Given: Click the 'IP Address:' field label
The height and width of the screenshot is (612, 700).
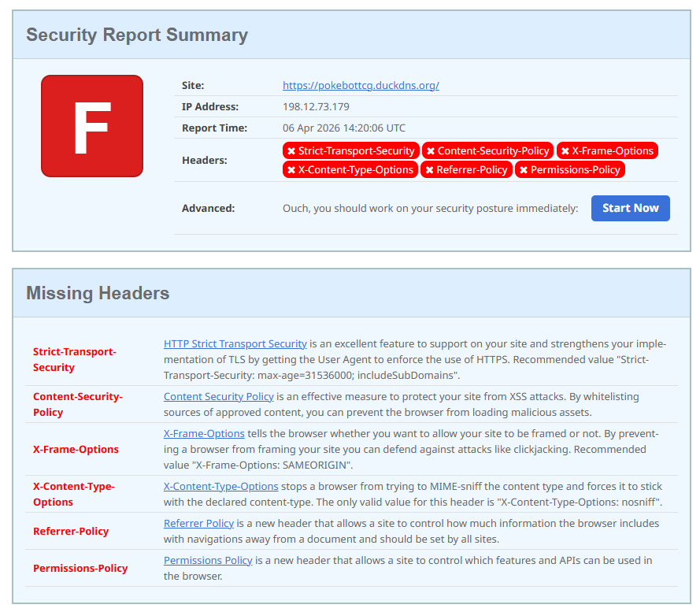Looking at the screenshot, I should pyautogui.click(x=210, y=107).
